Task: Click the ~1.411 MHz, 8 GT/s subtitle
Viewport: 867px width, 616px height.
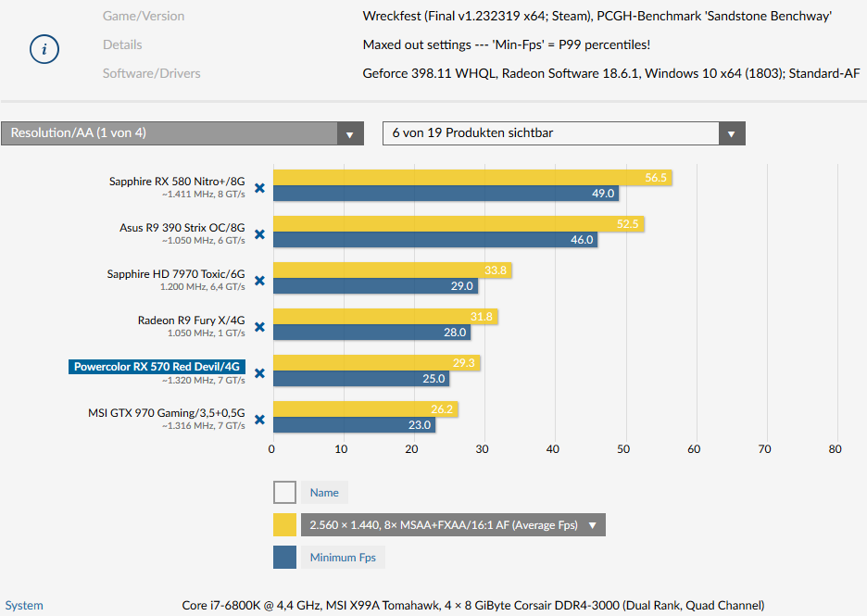Action: coord(204,195)
